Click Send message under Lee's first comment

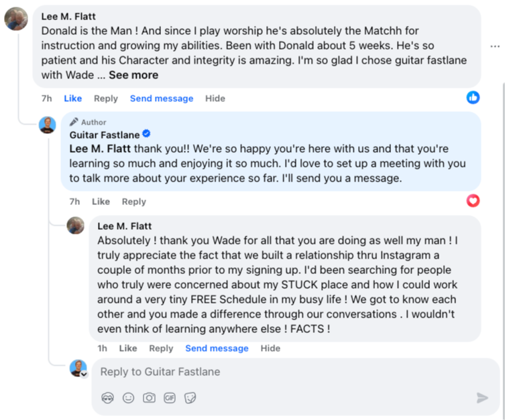(162, 98)
